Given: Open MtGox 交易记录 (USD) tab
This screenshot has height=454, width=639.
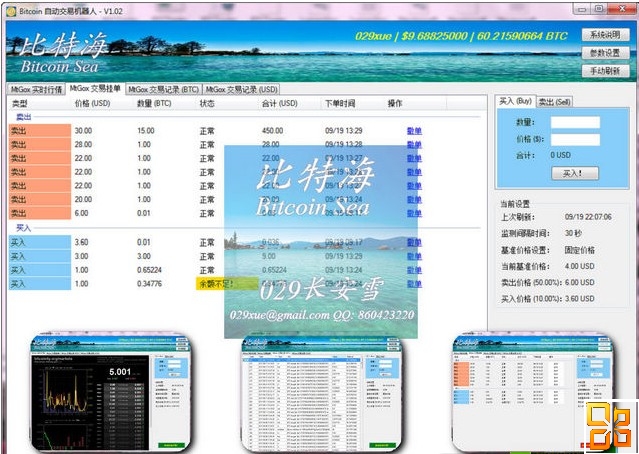Looking at the screenshot, I should [x=240, y=89].
